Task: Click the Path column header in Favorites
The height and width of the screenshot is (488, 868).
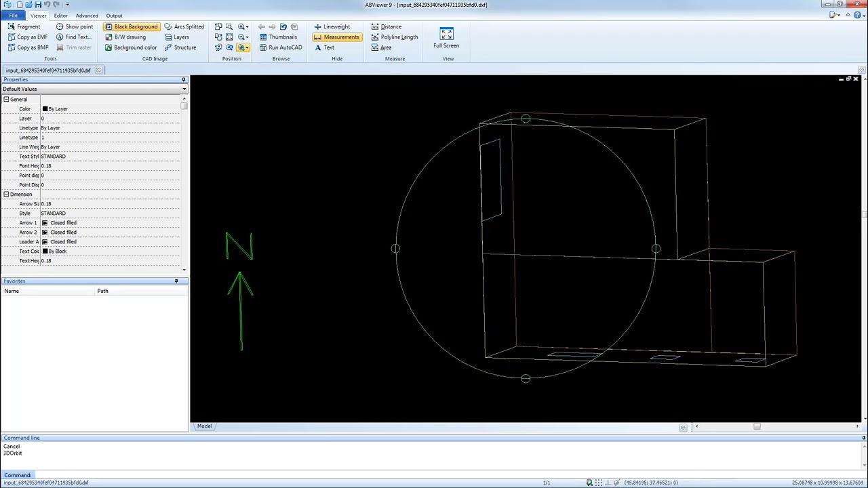Action: pos(141,291)
